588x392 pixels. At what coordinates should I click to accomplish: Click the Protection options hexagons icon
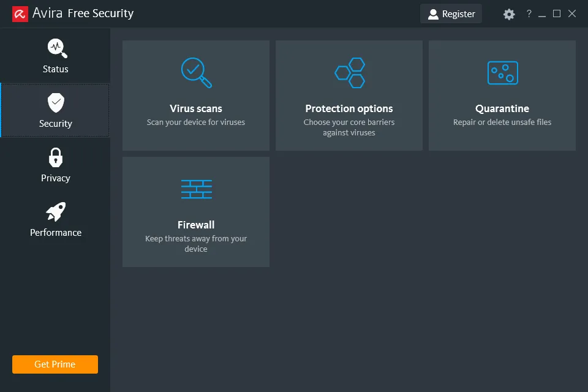tap(350, 73)
